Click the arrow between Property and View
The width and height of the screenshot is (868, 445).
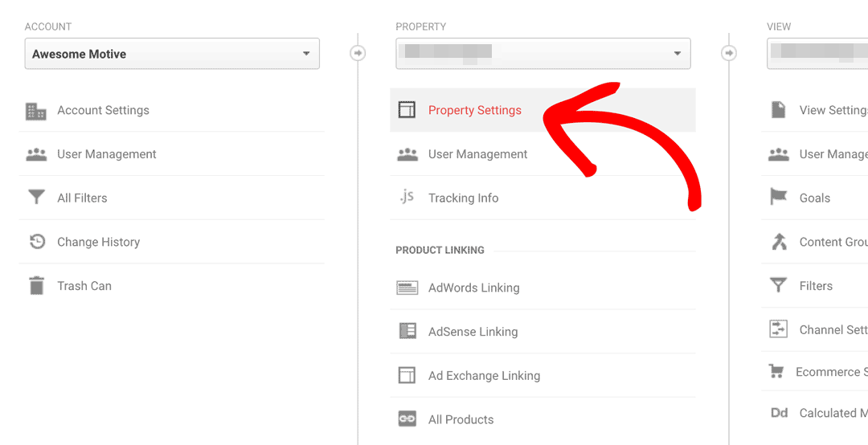click(729, 53)
